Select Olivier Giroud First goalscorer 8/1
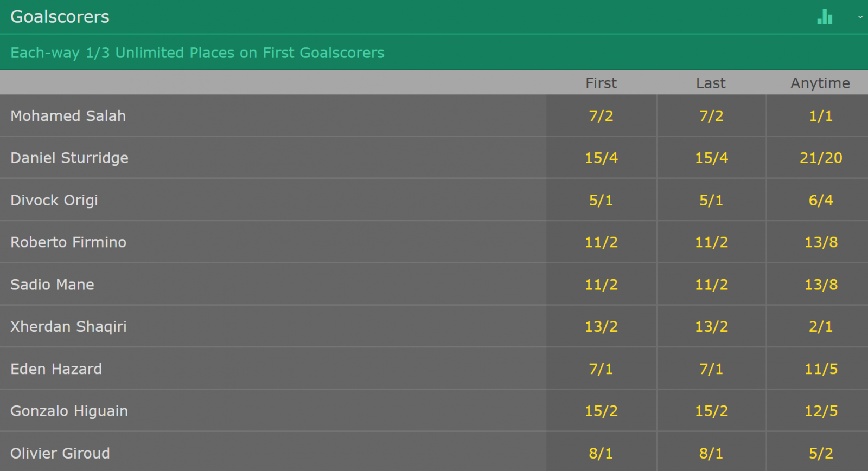This screenshot has height=471, width=868. [601, 453]
